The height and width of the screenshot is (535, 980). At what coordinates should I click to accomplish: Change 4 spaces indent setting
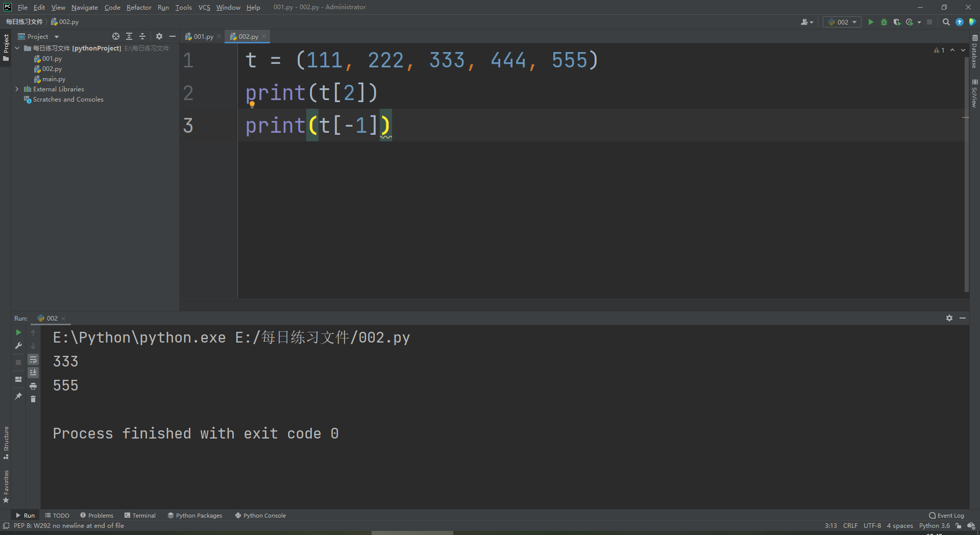[900, 525]
